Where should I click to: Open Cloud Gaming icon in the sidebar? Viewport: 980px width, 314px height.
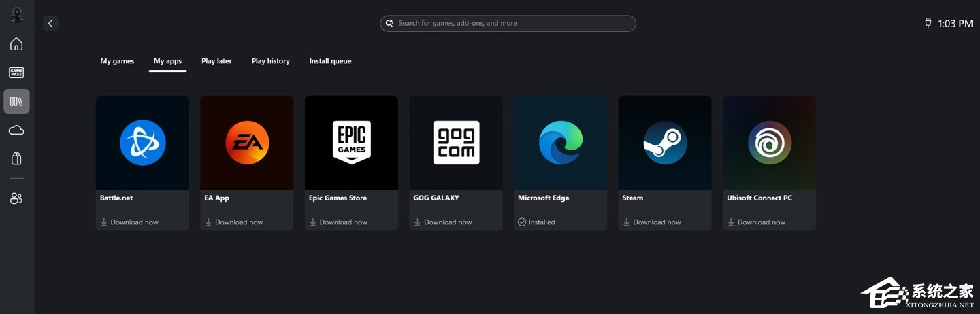pyautogui.click(x=16, y=130)
